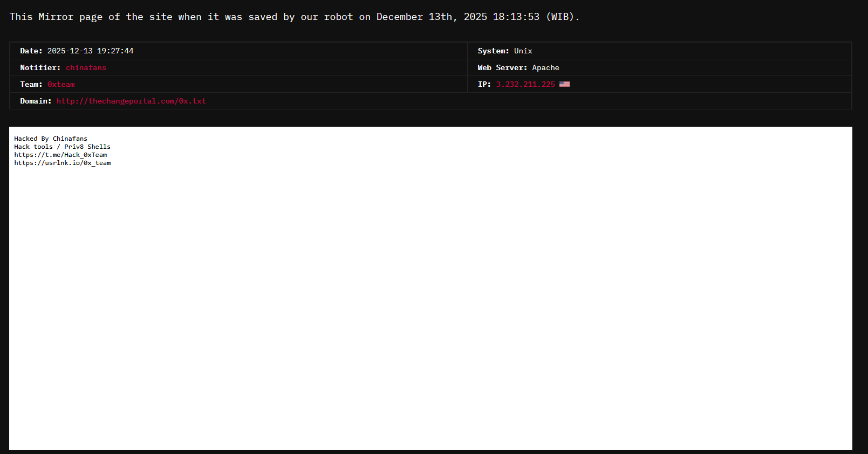This screenshot has height=454, width=868.
Task: Click the mirror page saved-date header text
Action: [x=294, y=17]
